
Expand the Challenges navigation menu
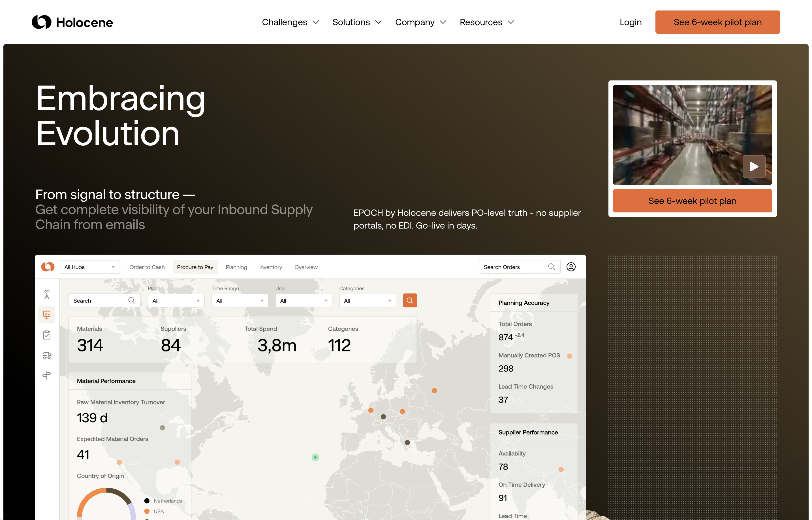click(x=290, y=22)
